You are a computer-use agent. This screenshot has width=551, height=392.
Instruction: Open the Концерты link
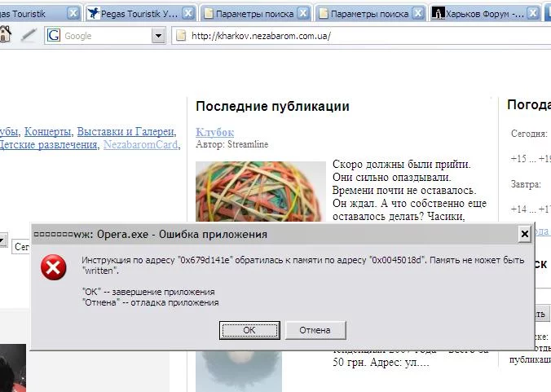coord(47,132)
